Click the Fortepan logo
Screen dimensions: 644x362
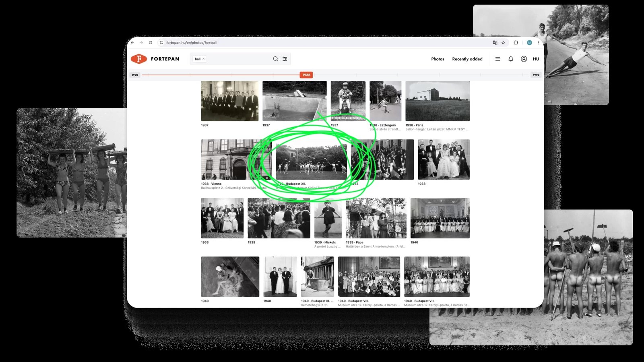coord(155,59)
